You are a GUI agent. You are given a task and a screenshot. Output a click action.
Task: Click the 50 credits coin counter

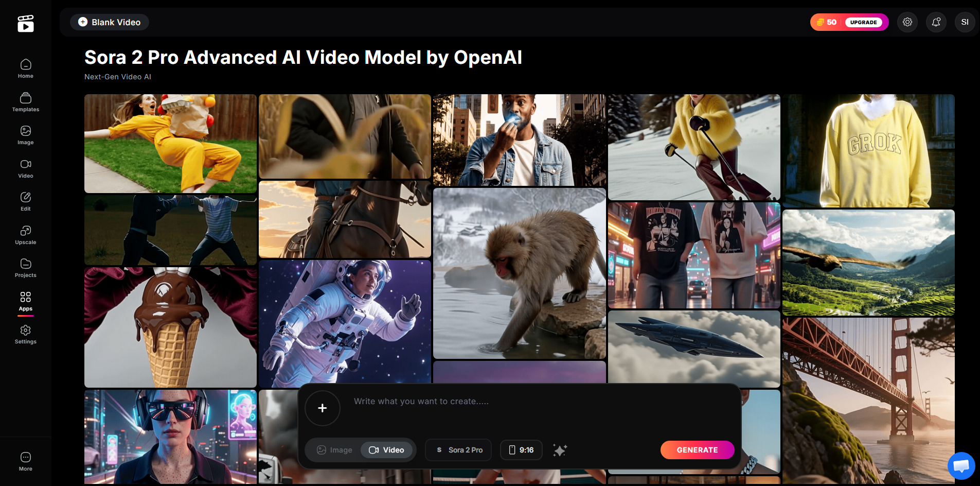pos(827,22)
